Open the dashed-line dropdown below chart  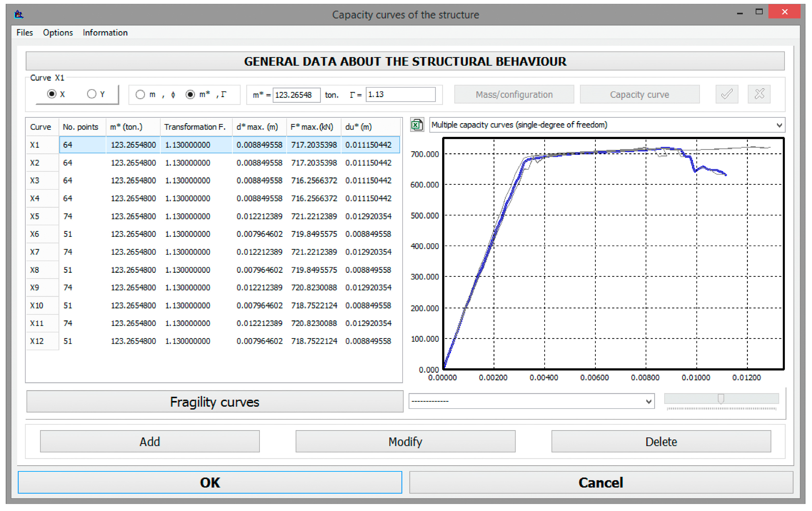[x=648, y=401]
